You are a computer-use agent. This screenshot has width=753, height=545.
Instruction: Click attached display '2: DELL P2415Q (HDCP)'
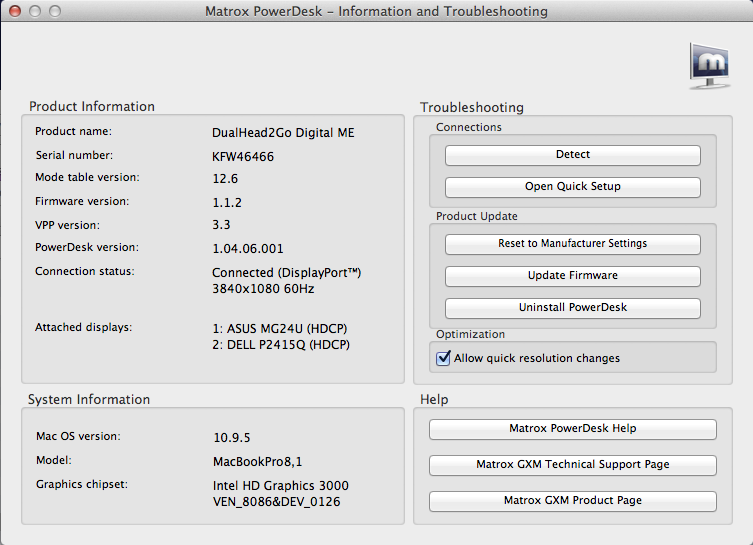[x=281, y=345]
